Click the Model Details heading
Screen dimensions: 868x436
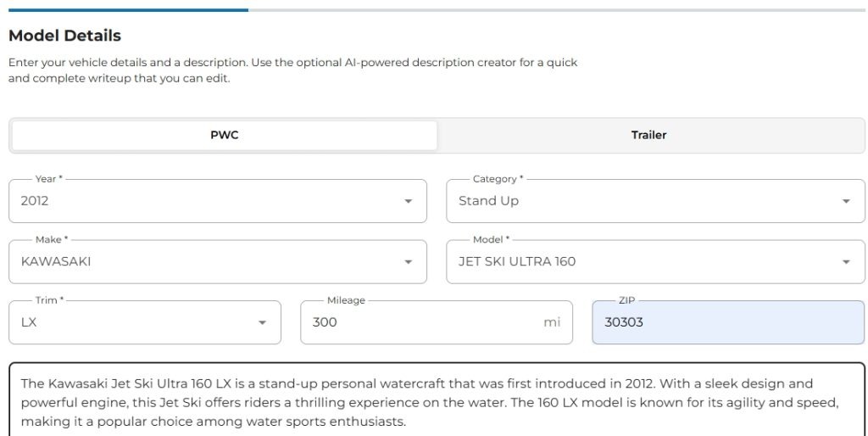pyautogui.click(x=64, y=36)
